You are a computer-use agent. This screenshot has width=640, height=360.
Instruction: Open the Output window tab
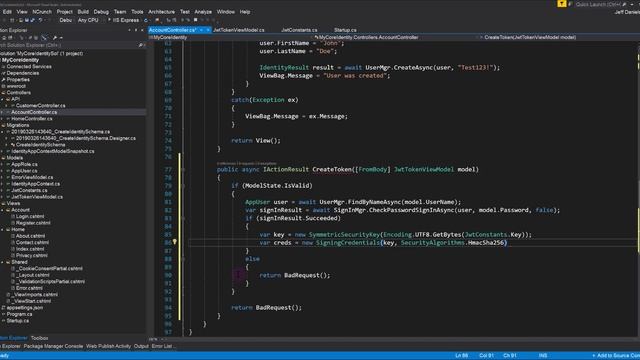click(141, 346)
